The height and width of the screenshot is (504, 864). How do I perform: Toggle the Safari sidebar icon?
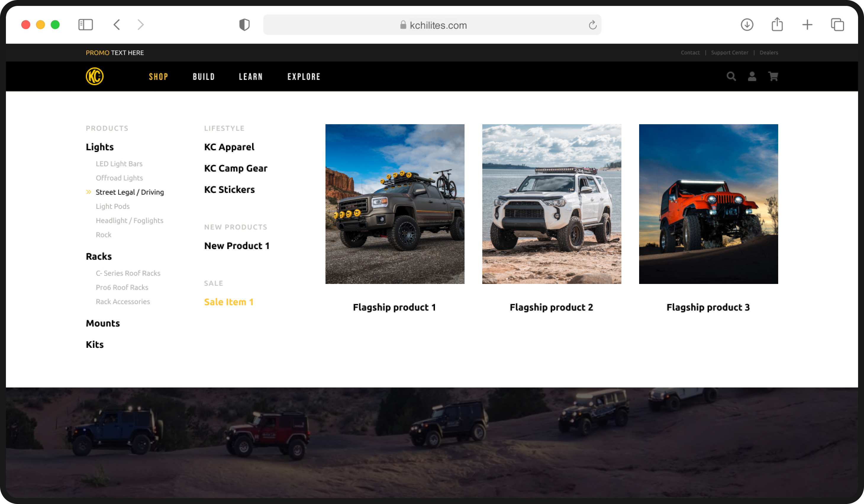point(86,25)
